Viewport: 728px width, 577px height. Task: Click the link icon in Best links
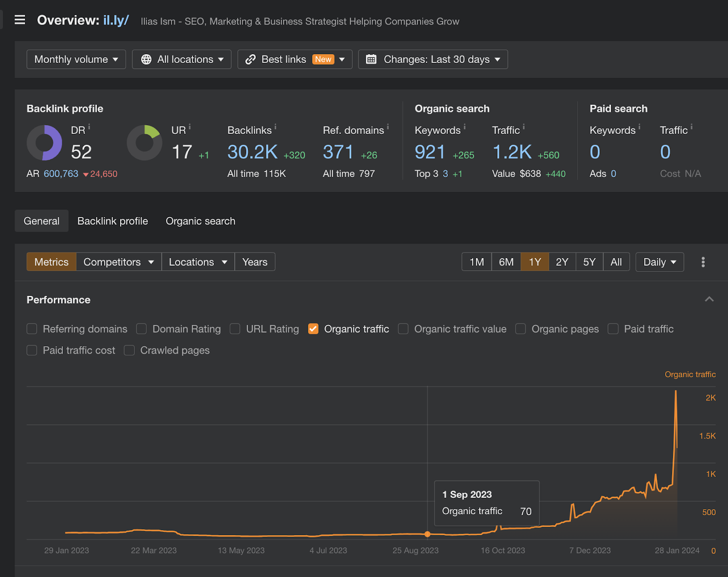250,60
